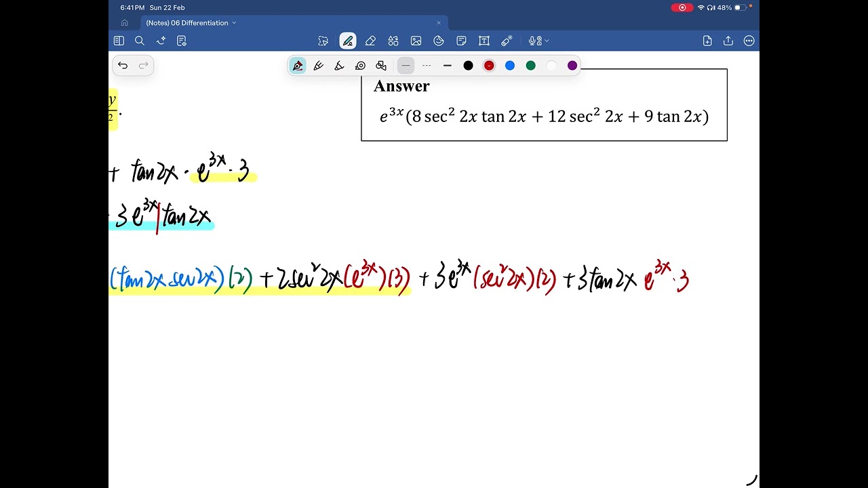The width and height of the screenshot is (868, 488).
Task: Click the printed answer formula
Action: click(544, 116)
